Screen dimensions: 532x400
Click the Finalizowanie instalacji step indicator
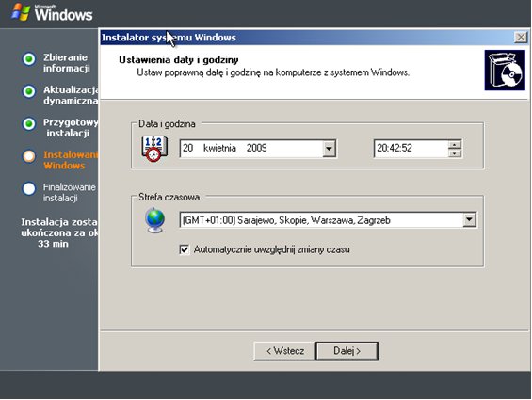tap(29, 188)
